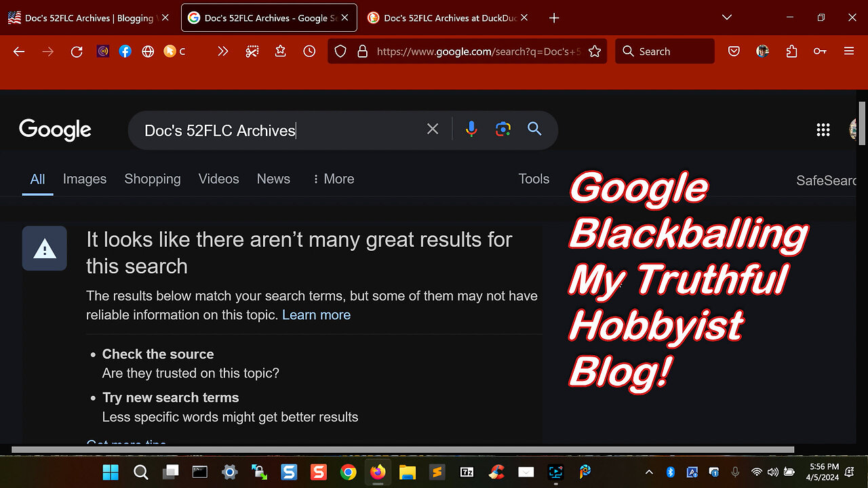Open the Windows Start menu

click(111, 472)
